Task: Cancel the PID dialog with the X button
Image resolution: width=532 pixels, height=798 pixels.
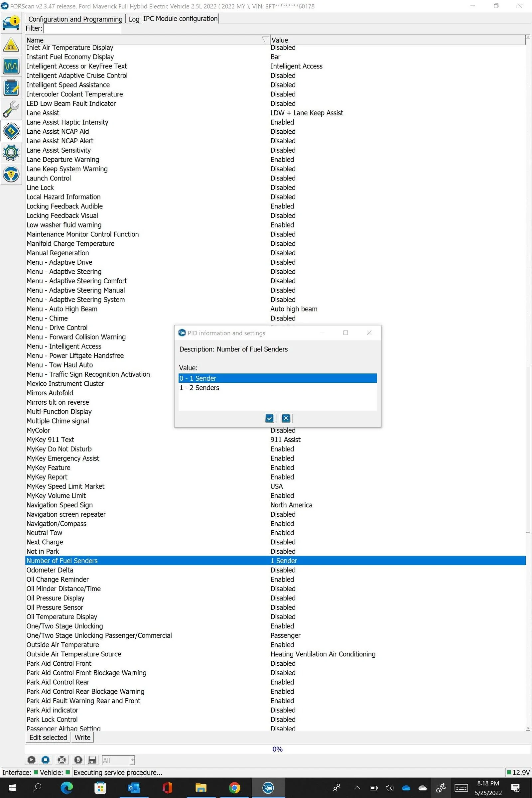Action: click(286, 418)
